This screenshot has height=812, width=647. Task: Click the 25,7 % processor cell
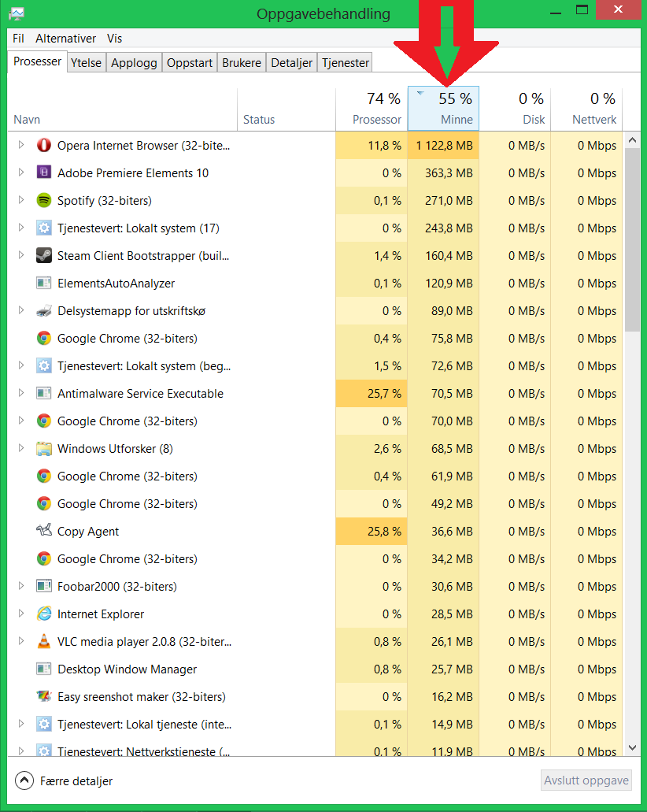click(x=372, y=394)
